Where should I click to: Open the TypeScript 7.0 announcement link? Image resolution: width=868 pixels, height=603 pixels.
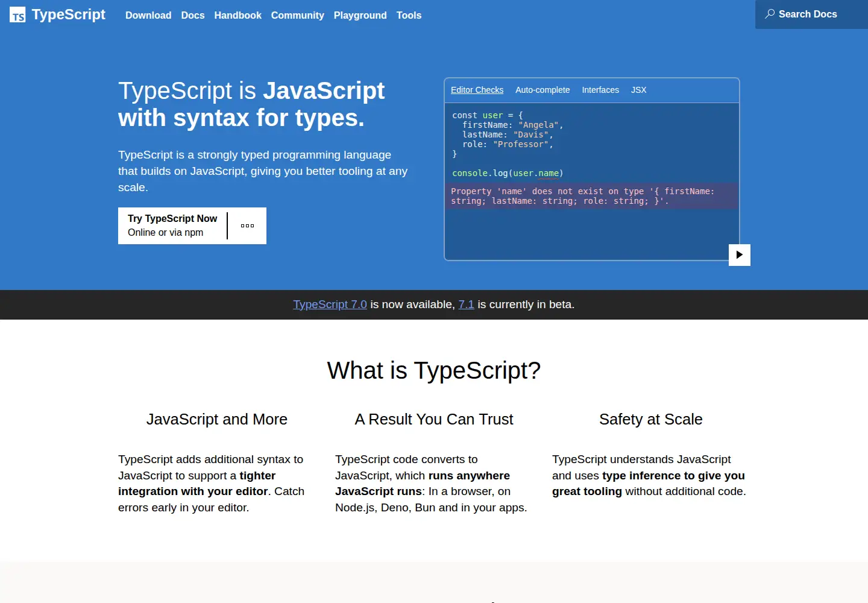click(x=330, y=305)
